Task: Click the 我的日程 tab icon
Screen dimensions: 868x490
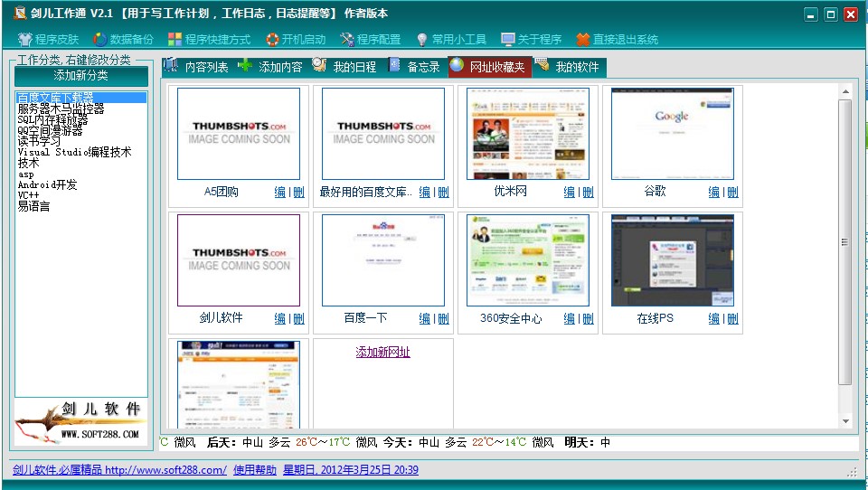Action: (319, 65)
